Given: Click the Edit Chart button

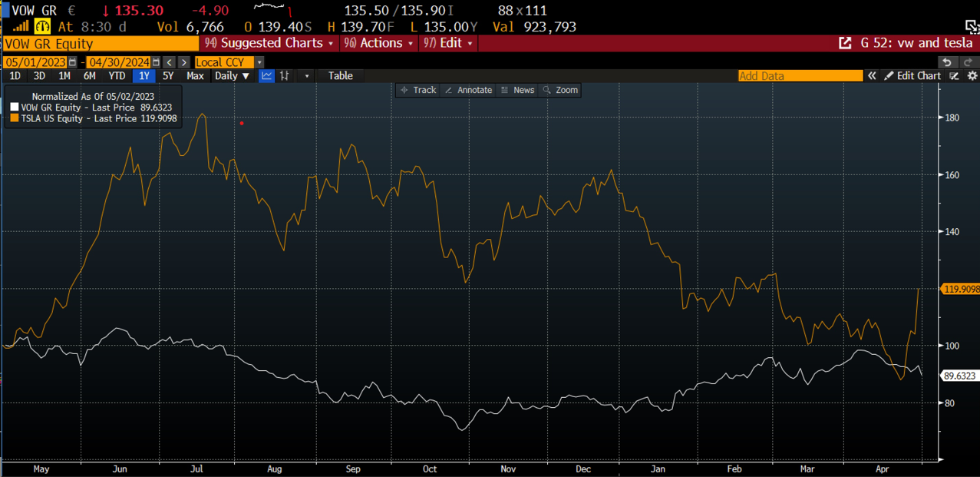Looking at the screenshot, I should pos(912,76).
